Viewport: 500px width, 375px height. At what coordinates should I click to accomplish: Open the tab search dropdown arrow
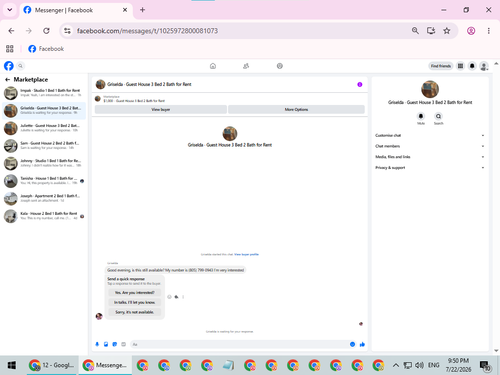(x=10, y=10)
